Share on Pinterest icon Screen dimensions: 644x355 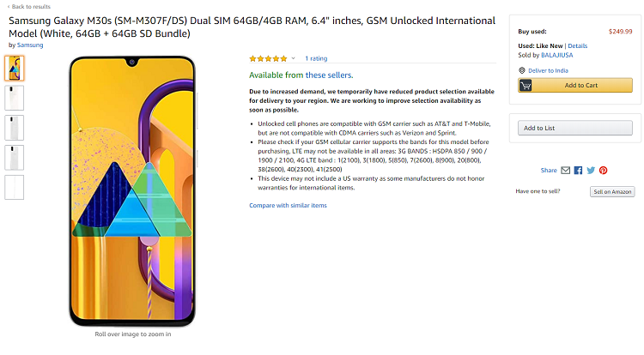coord(603,170)
